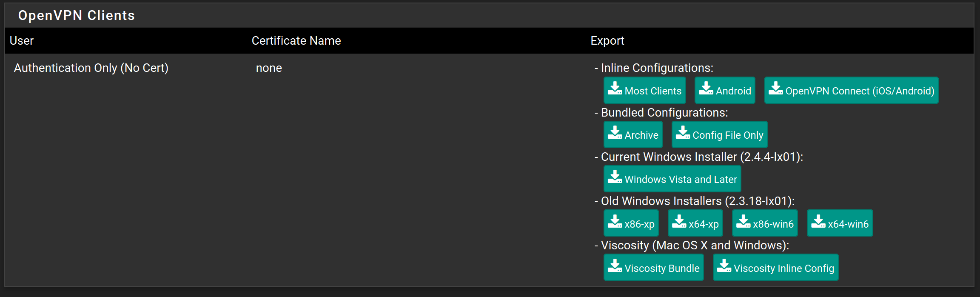Click the User column header
This screenshot has width=980, height=297.
(22, 41)
